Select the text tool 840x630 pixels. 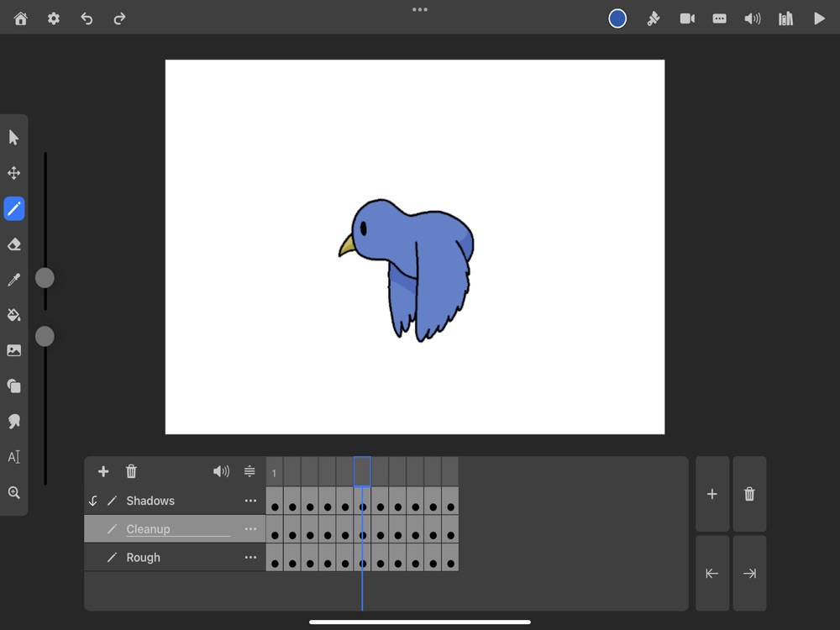click(x=14, y=457)
